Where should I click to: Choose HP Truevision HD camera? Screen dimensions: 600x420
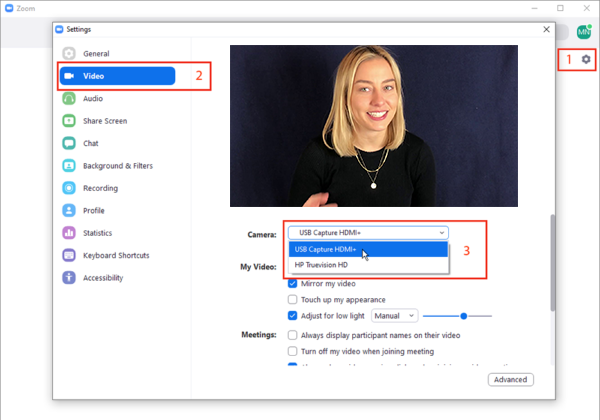click(368, 265)
